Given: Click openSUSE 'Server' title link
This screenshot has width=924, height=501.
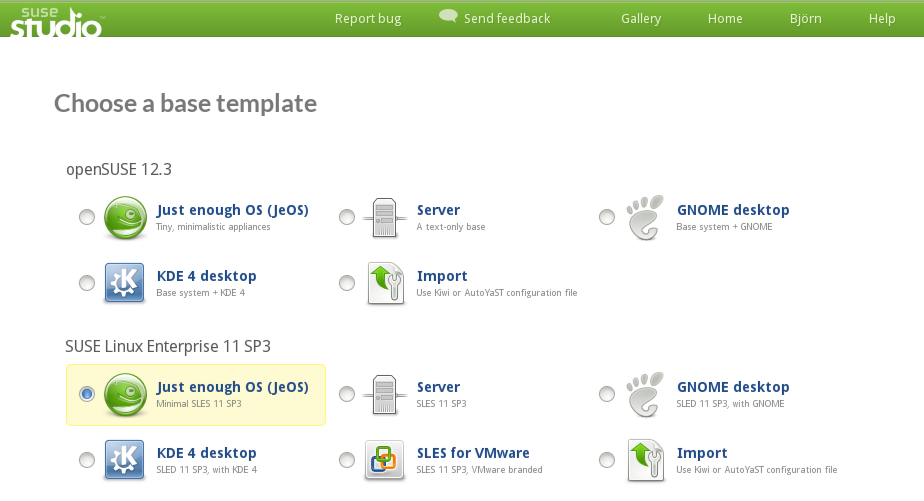Looking at the screenshot, I should click(438, 210).
